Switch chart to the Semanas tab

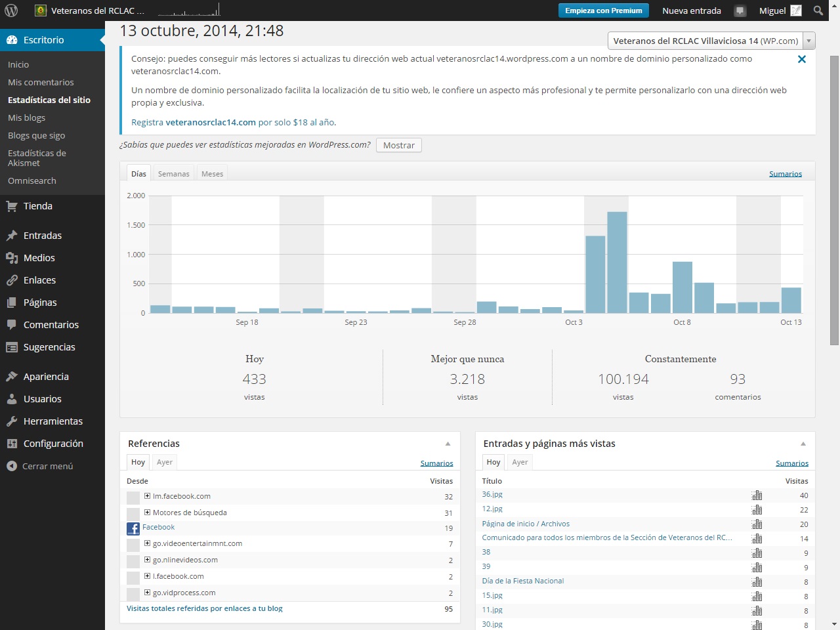pyautogui.click(x=173, y=174)
